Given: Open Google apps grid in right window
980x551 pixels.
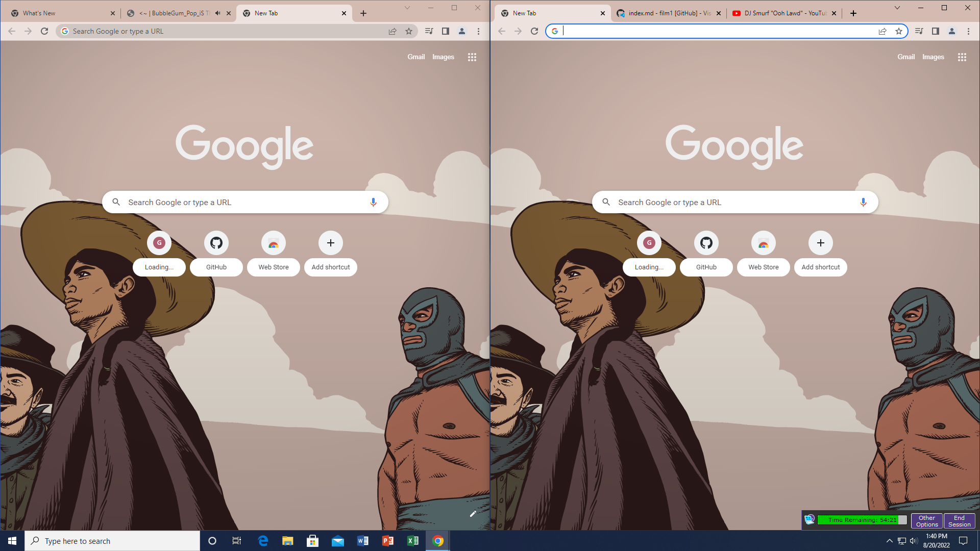Looking at the screenshot, I should point(962,57).
